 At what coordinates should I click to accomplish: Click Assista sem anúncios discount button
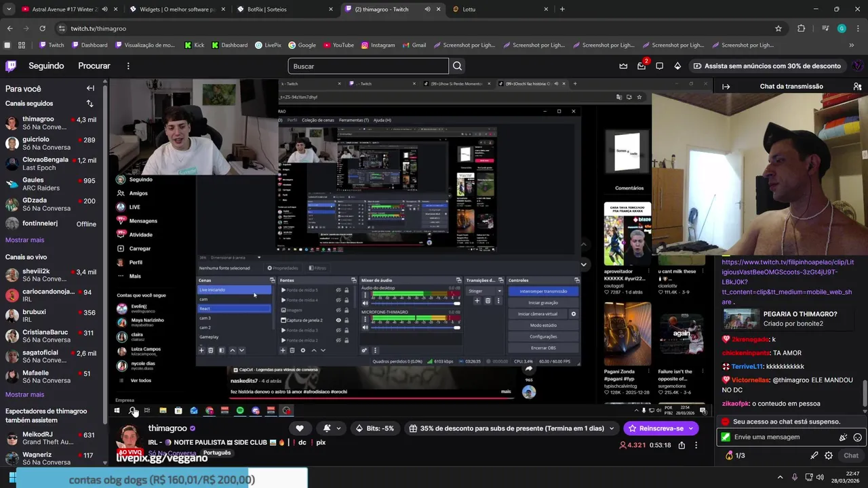(x=766, y=66)
